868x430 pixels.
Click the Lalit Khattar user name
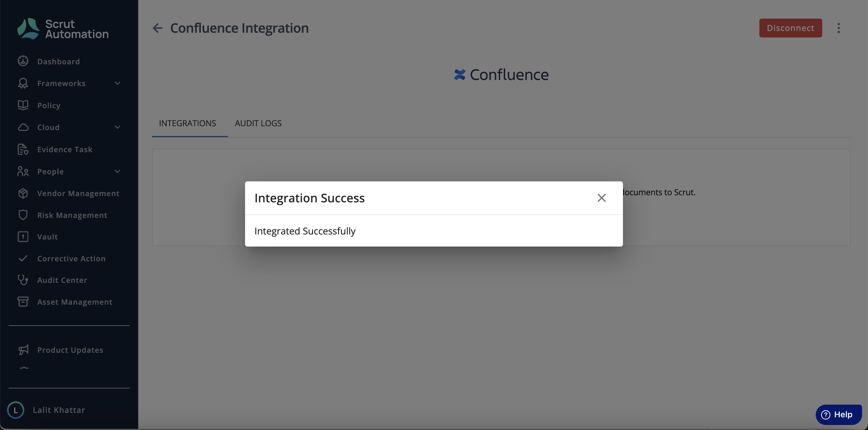[59, 410]
